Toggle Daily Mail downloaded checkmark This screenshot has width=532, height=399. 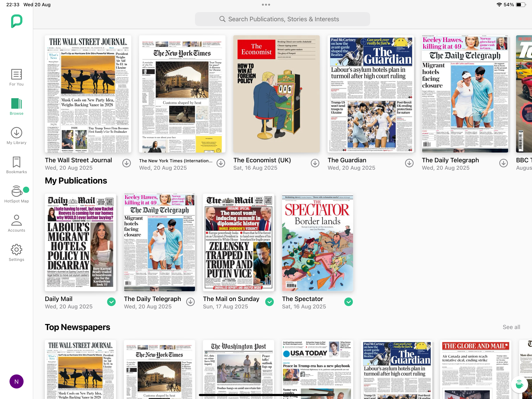click(111, 302)
